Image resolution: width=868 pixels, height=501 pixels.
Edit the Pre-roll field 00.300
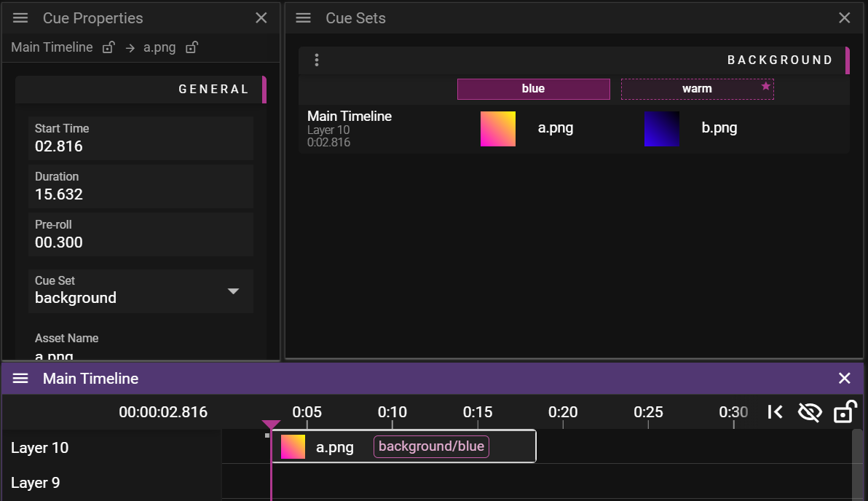pyautogui.click(x=141, y=234)
